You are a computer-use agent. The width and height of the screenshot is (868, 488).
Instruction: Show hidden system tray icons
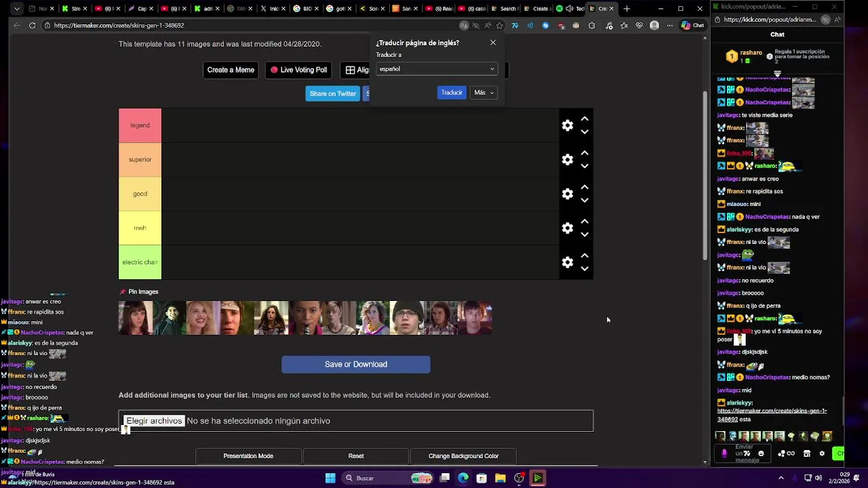pyautogui.click(x=781, y=478)
